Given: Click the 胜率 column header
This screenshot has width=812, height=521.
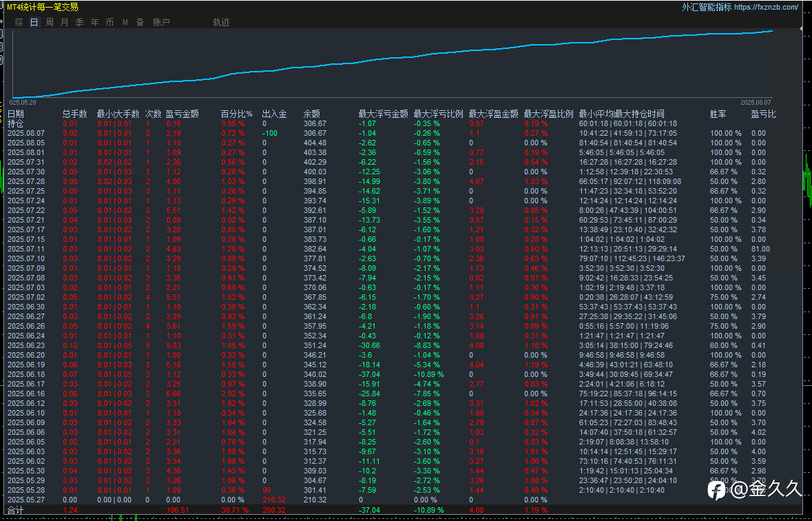Looking at the screenshot, I should point(718,114).
